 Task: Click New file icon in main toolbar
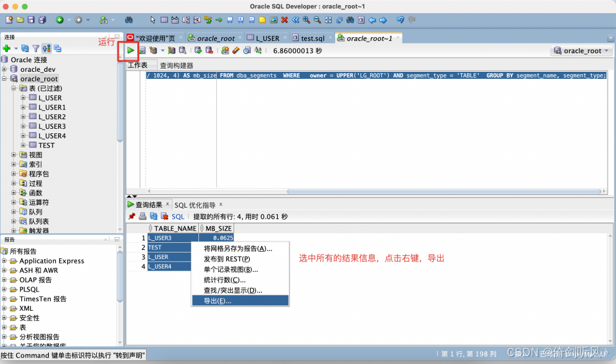pos(9,20)
